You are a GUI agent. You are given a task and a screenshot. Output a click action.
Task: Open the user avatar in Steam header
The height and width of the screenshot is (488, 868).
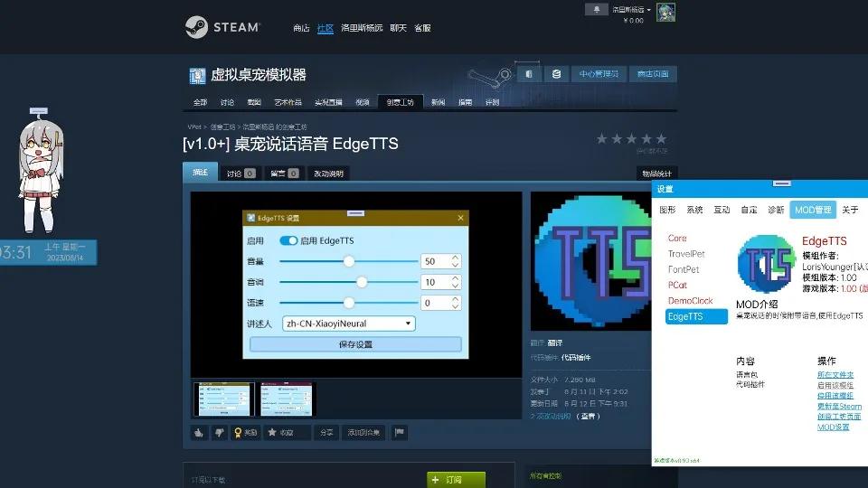click(665, 12)
